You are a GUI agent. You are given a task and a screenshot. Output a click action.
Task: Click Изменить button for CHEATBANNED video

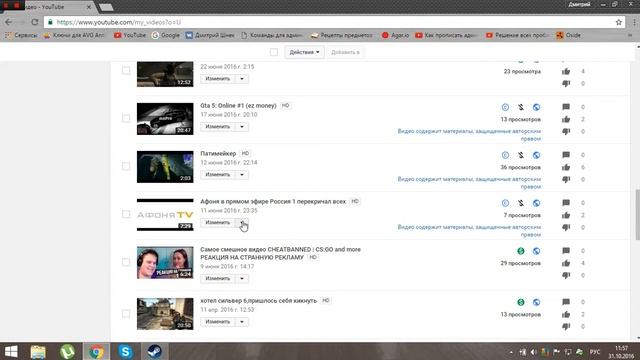tap(218, 278)
